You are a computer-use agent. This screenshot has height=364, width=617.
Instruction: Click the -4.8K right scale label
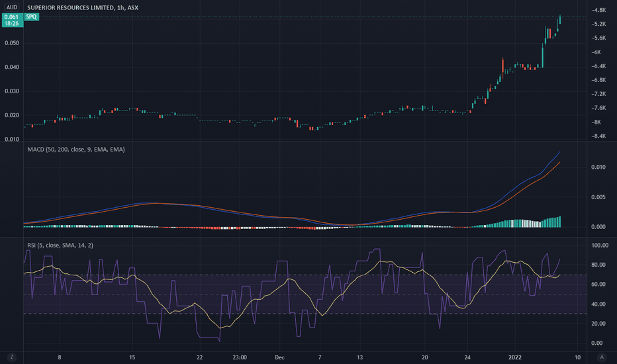coord(598,10)
